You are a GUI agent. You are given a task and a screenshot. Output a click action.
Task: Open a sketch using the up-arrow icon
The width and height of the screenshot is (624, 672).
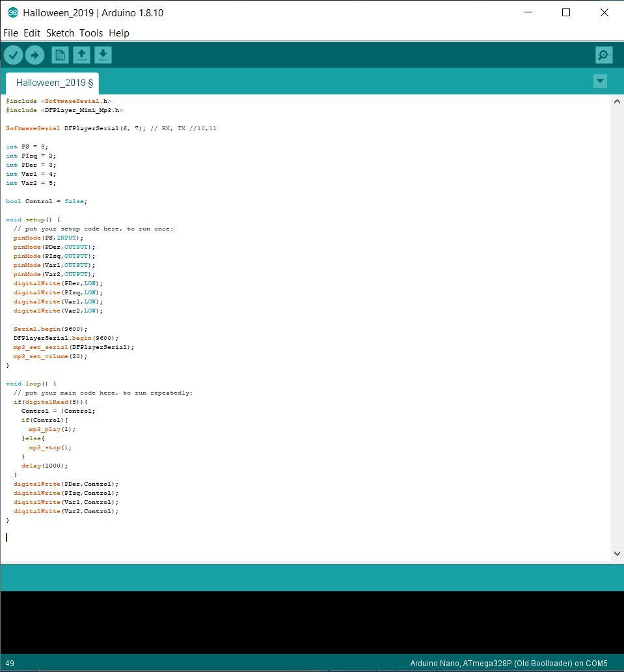(81, 55)
